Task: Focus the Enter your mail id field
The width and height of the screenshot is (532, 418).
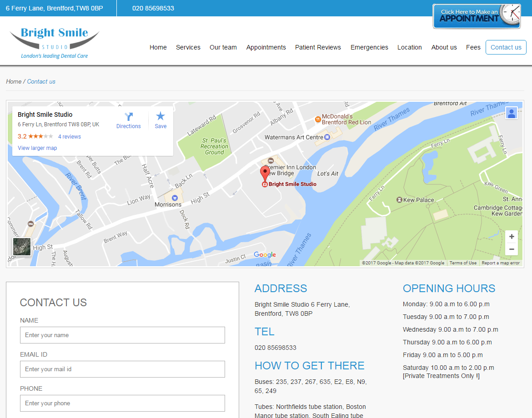Action: click(x=122, y=369)
